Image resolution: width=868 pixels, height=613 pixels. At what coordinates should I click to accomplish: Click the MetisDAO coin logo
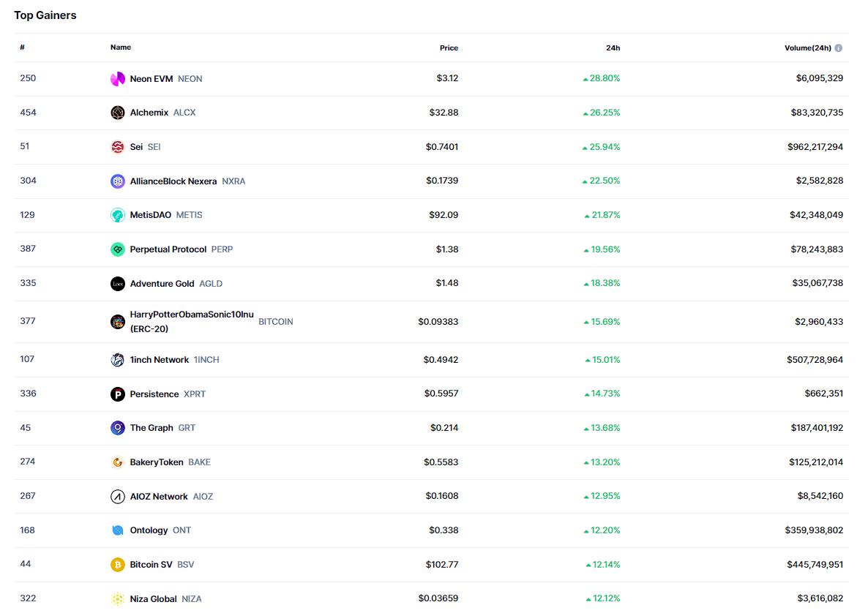[118, 215]
